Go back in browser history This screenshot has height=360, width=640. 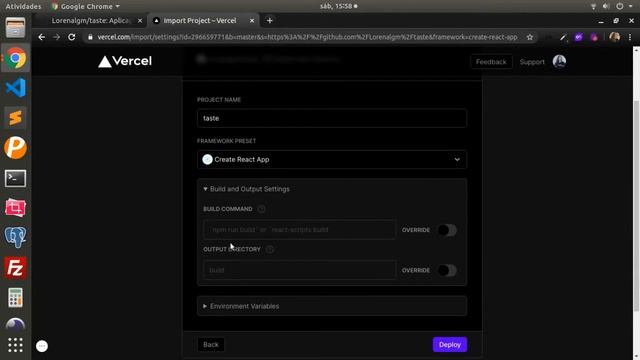pyautogui.click(x=42, y=37)
